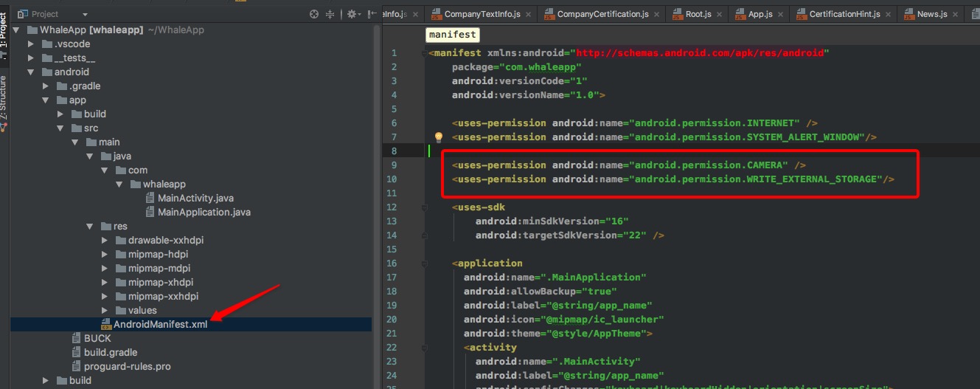Expand the drawable-xxhdpi folder arrow
This screenshot has height=389, width=980.
[105, 241]
